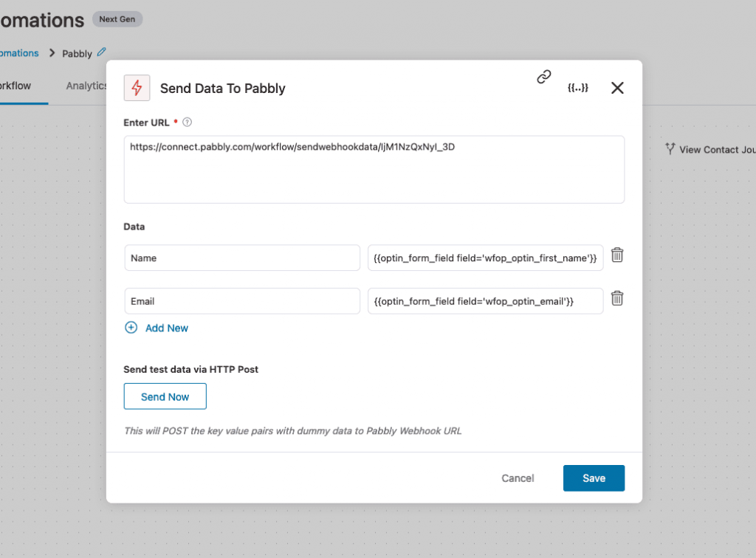Click the lightning bolt action icon
This screenshot has width=756, height=558.
click(x=137, y=88)
